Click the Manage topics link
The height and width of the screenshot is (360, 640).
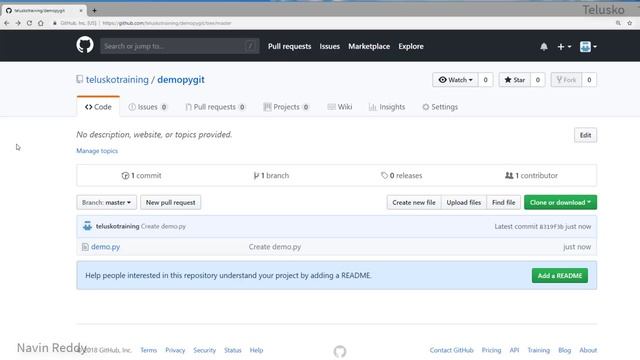pyautogui.click(x=97, y=151)
